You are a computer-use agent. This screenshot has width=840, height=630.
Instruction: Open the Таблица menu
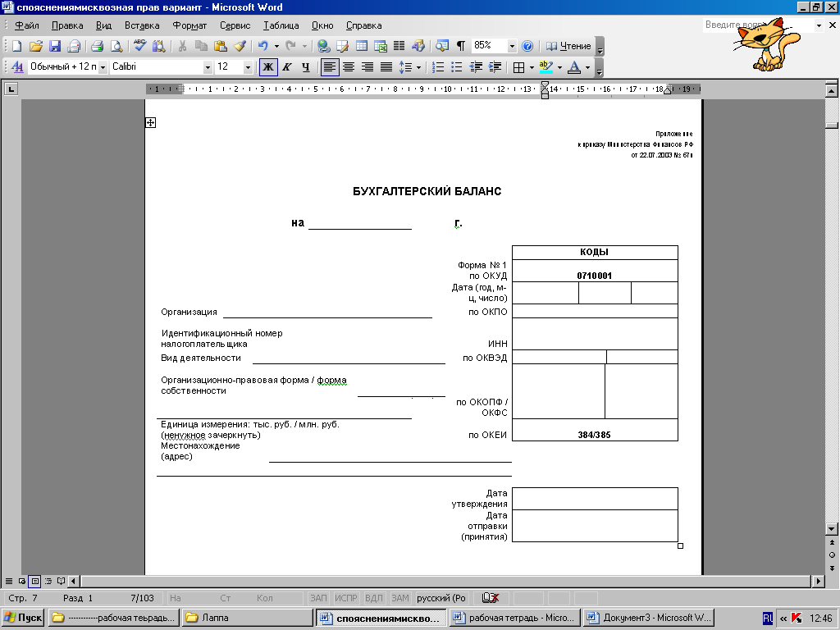click(x=281, y=25)
